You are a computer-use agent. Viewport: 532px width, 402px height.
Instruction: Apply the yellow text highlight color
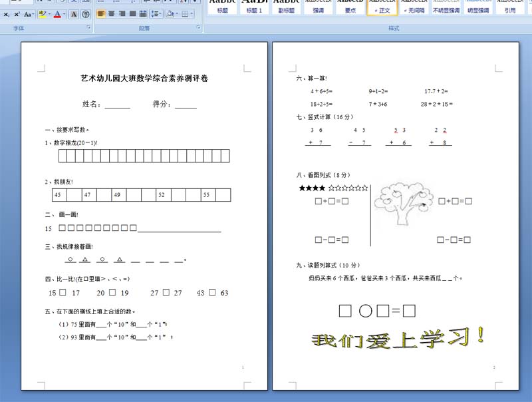42,14
